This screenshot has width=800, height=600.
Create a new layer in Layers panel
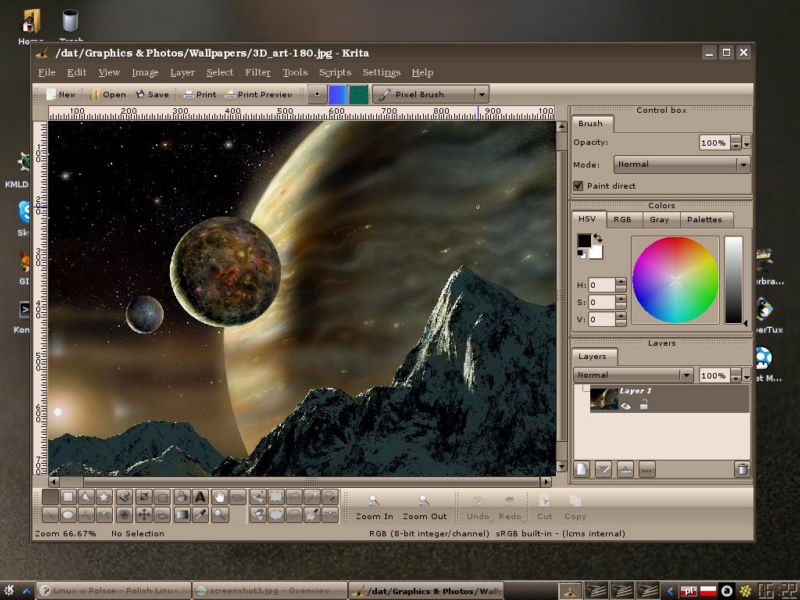click(x=582, y=469)
